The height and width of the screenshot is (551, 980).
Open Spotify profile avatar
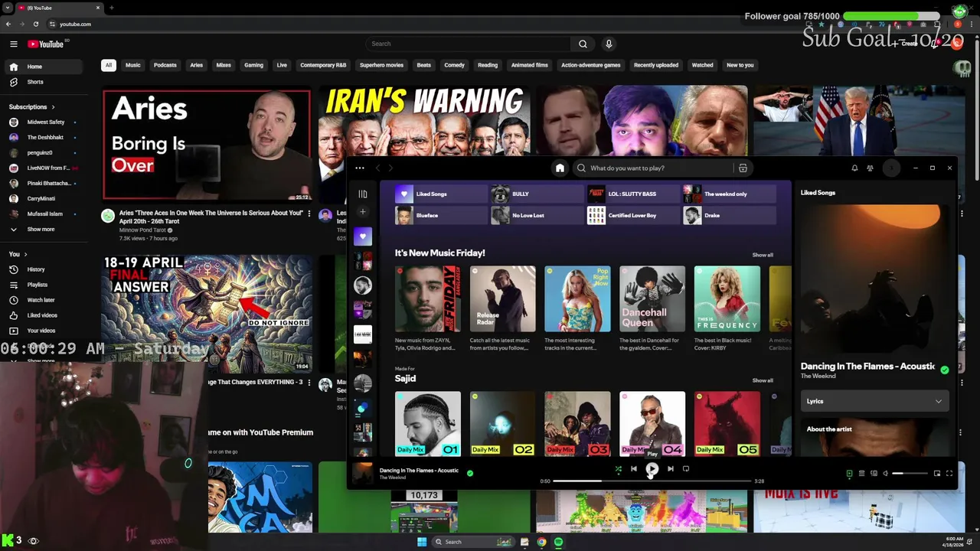[x=890, y=168]
